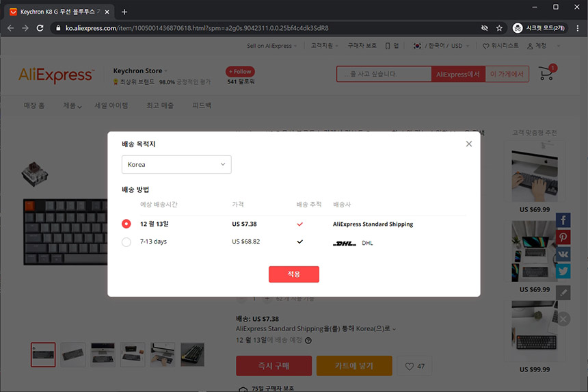Viewport: 588px width, 392px height.
Task: Go back in browser history
Action: pyautogui.click(x=10, y=28)
